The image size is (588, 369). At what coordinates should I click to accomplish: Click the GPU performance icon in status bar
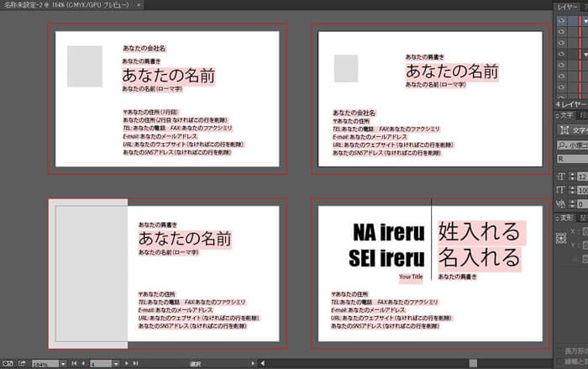click(x=8, y=363)
